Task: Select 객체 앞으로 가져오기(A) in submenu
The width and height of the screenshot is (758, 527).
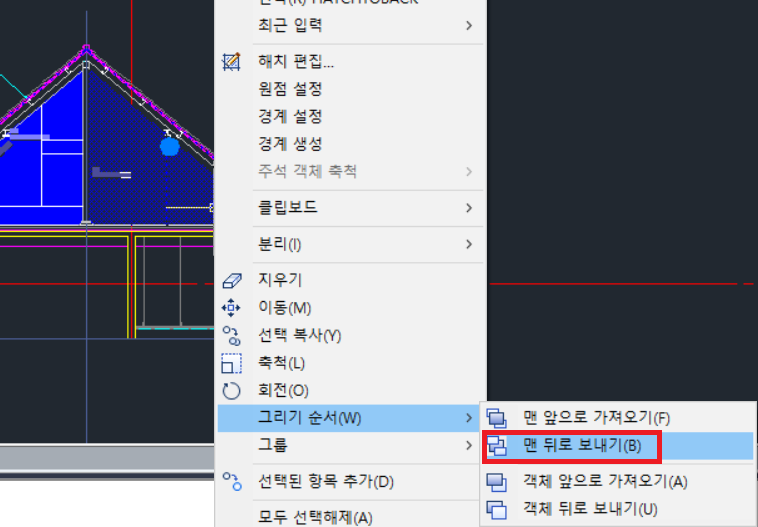Action: click(618, 482)
